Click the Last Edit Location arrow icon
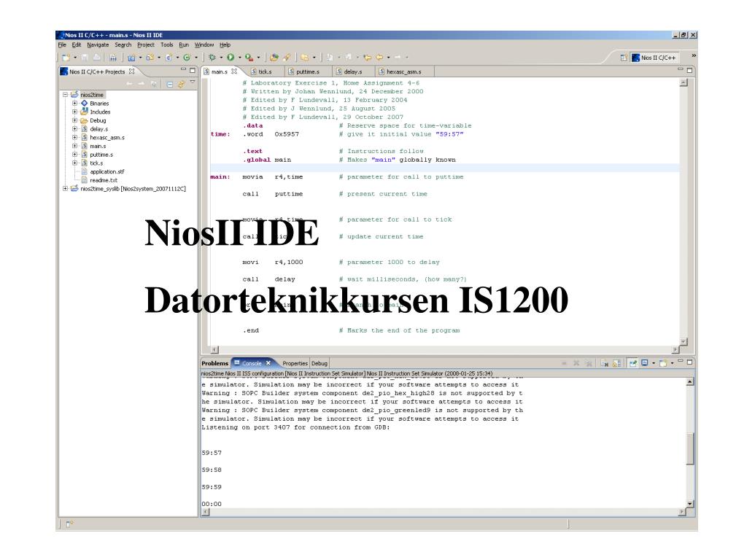Viewport: 747px width, 560px height. (x=367, y=57)
